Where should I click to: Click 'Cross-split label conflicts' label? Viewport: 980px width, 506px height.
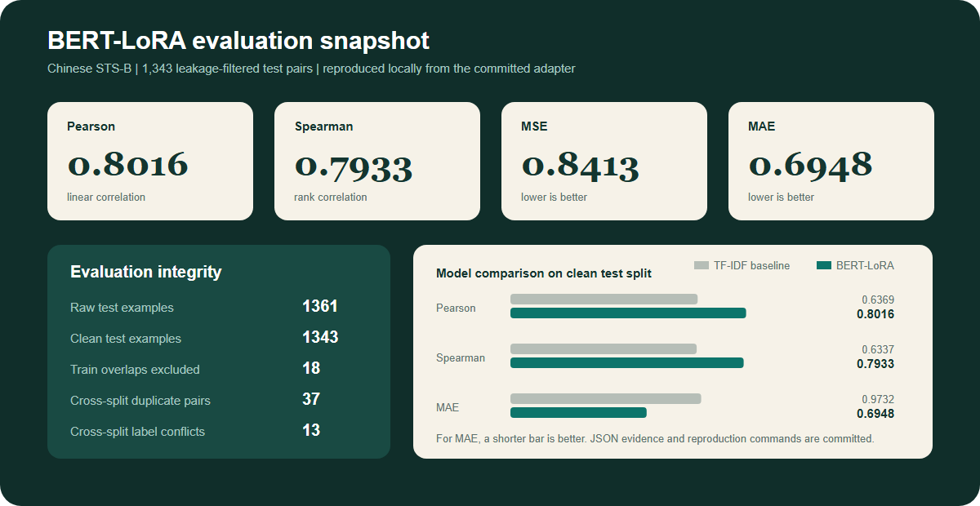(137, 432)
